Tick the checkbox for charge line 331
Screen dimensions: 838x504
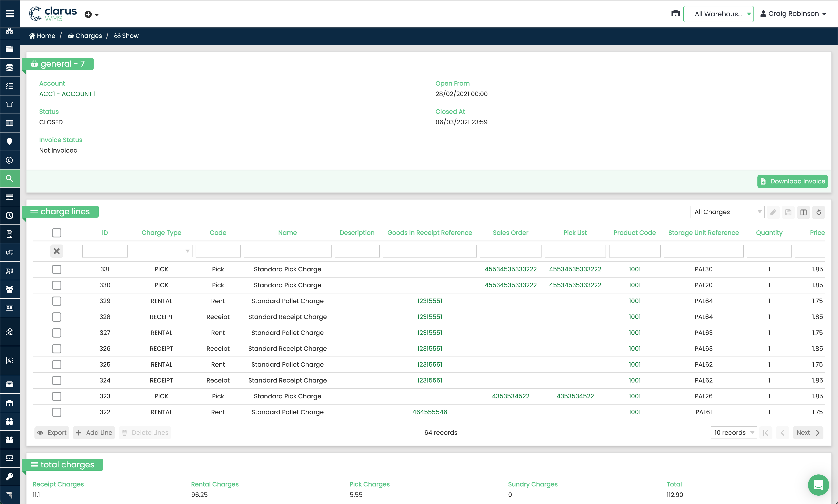coord(57,269)
